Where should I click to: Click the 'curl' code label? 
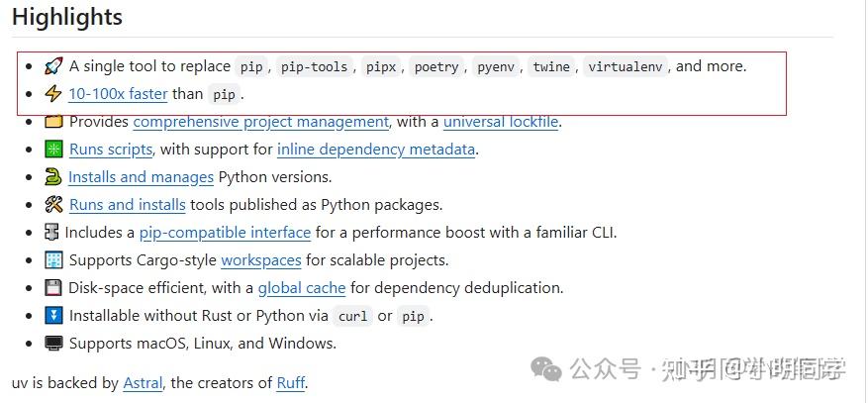click(352, 316)
